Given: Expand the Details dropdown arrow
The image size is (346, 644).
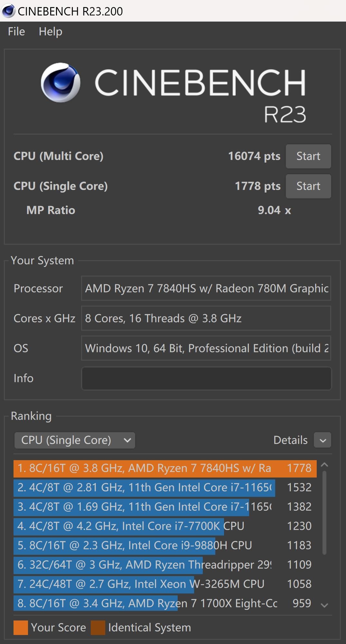Looking at the screenshot, I should coord(323,440).
